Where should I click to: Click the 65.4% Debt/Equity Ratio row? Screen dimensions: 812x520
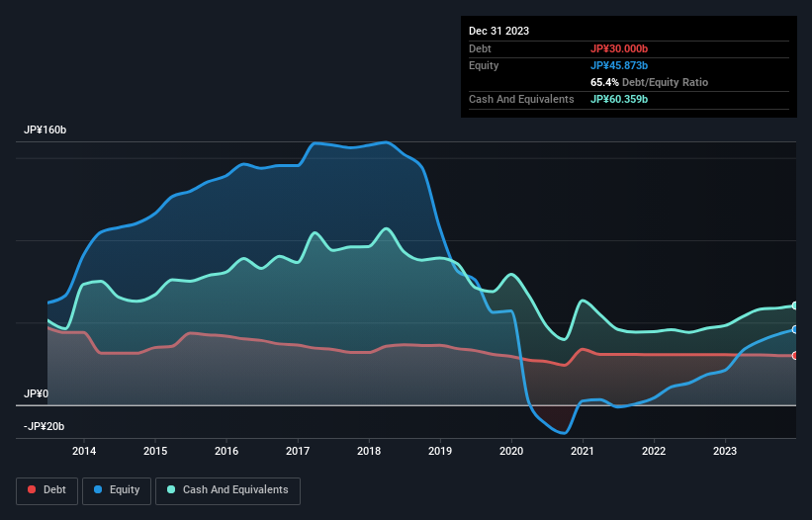(649, 82)
